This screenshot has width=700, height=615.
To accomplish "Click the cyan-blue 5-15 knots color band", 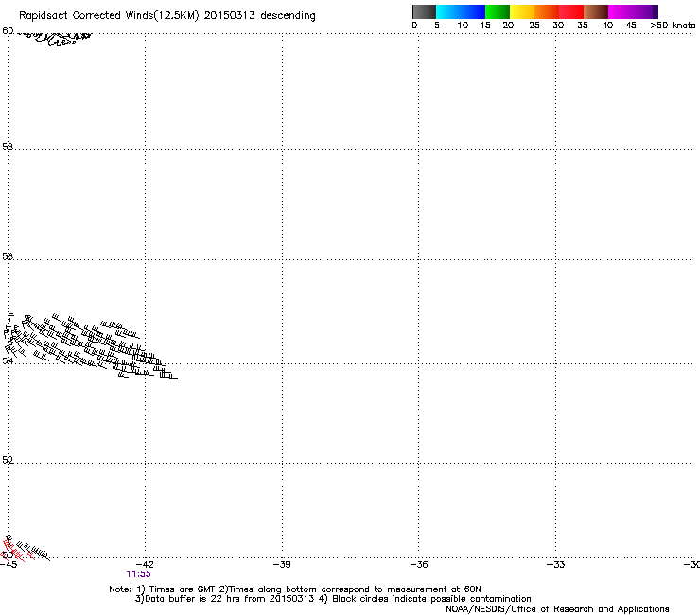I will click(x=461, y=11).
